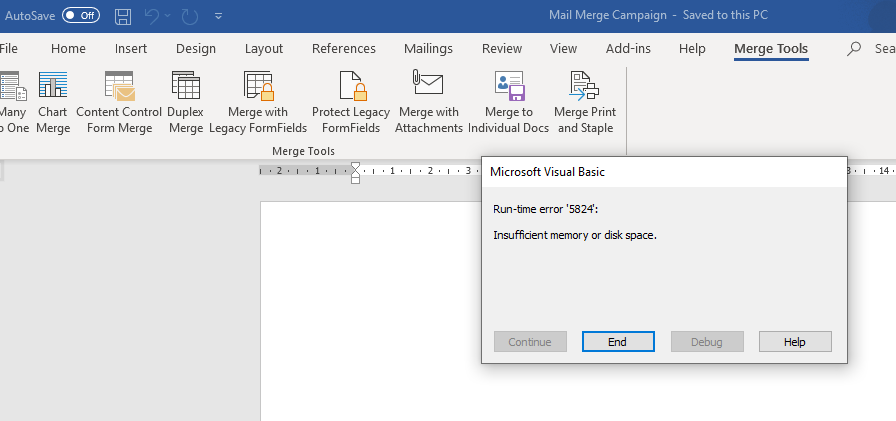The height and width of the screenshot is (421, 896).
Task: Click the disabled Continue button
Action: pos(530,342)
